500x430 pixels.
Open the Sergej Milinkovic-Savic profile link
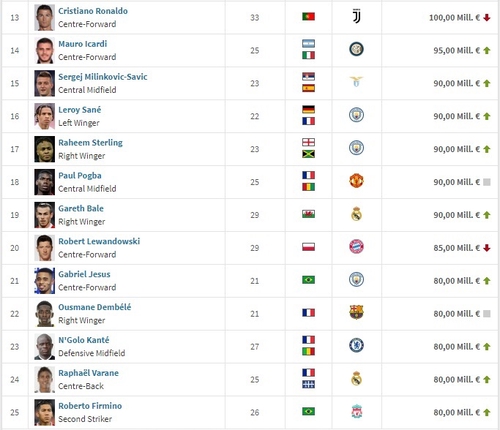(x=103, y=77)
